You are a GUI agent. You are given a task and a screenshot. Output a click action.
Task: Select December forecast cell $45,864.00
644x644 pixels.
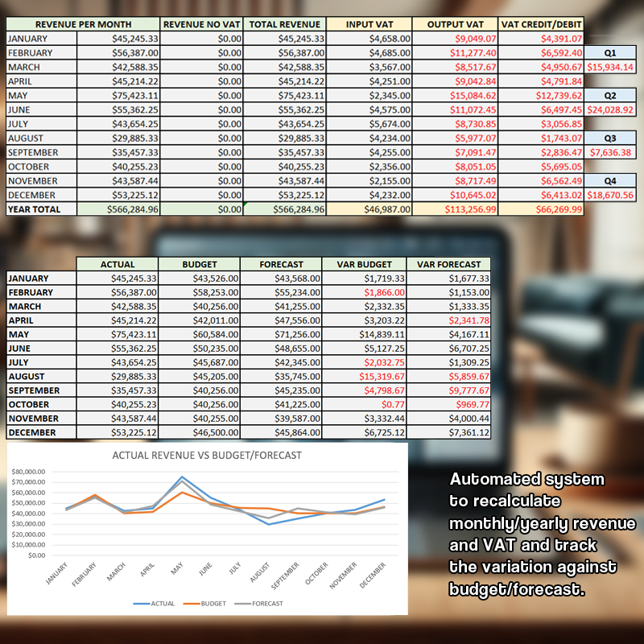coord(281,432)
